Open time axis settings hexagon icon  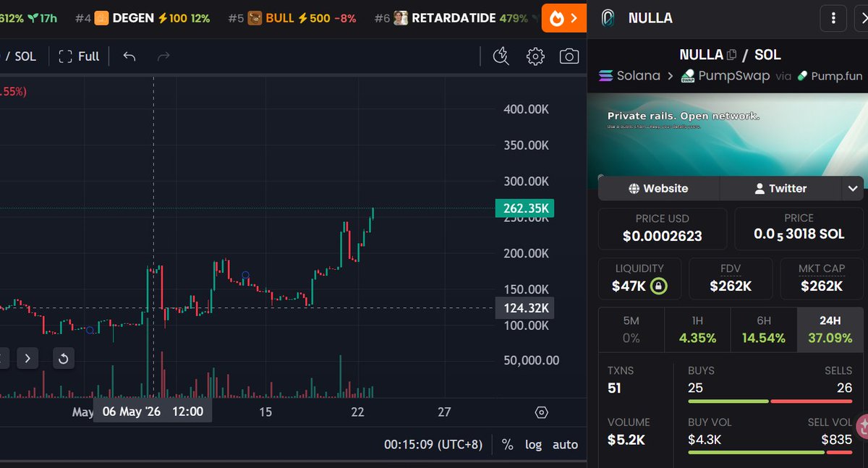coord(541,412)
